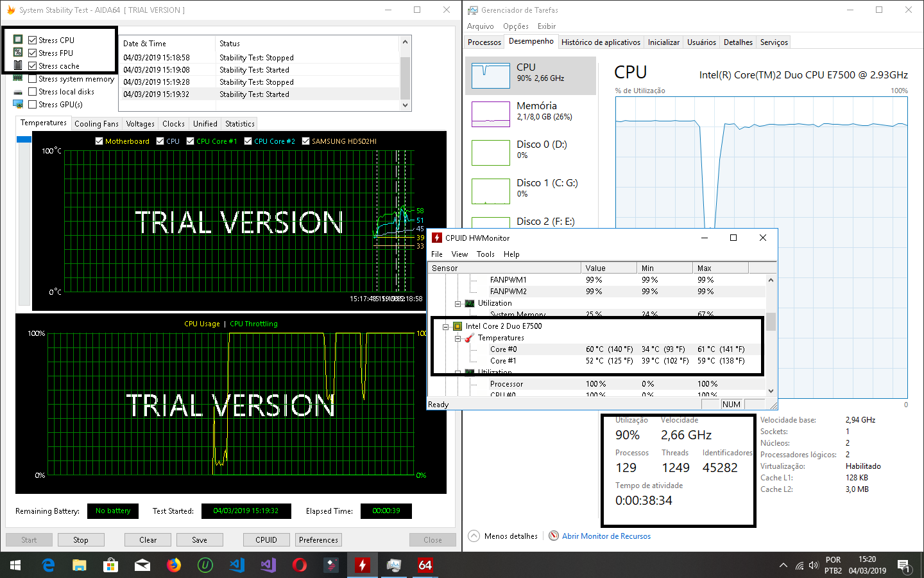Click the Start menu Windows icon
This screenshot has height=578, width=924.
tap(15, 565)
